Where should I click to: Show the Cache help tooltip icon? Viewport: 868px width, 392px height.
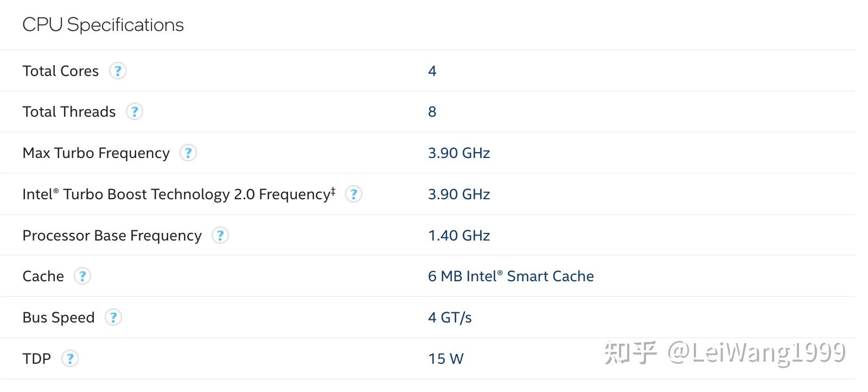click(x=82, y=276)
